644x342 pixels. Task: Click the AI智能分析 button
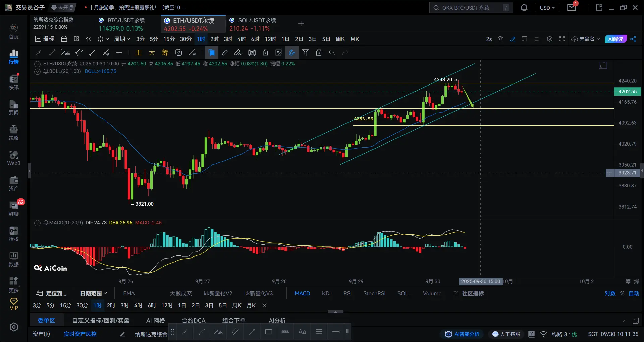click(x=462, y=334)
